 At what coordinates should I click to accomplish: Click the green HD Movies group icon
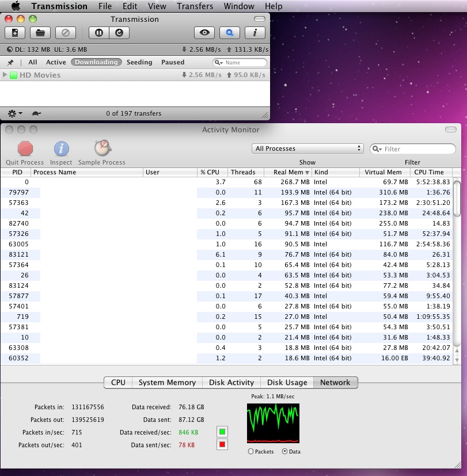click(13, 75)
